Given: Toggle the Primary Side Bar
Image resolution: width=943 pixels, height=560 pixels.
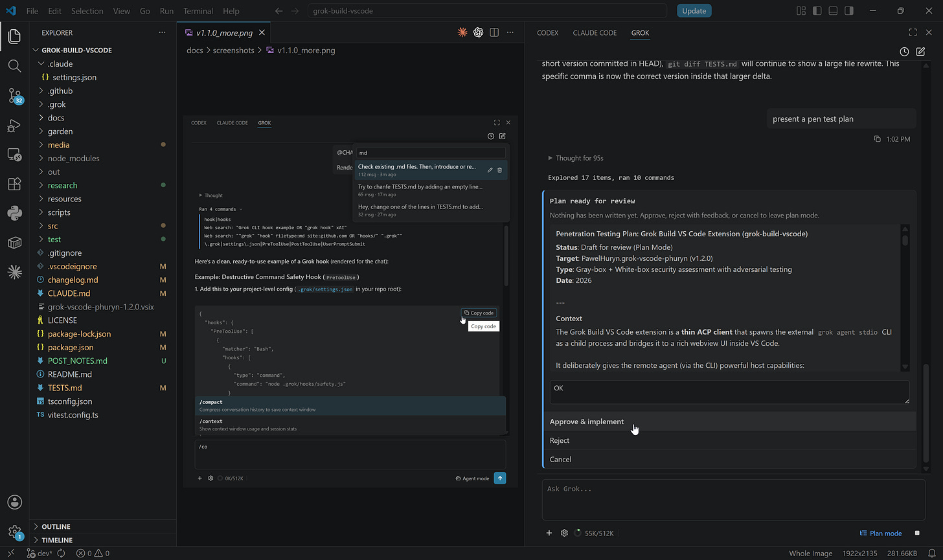Looking at the screenshot, I should click(x=817, y=11).
